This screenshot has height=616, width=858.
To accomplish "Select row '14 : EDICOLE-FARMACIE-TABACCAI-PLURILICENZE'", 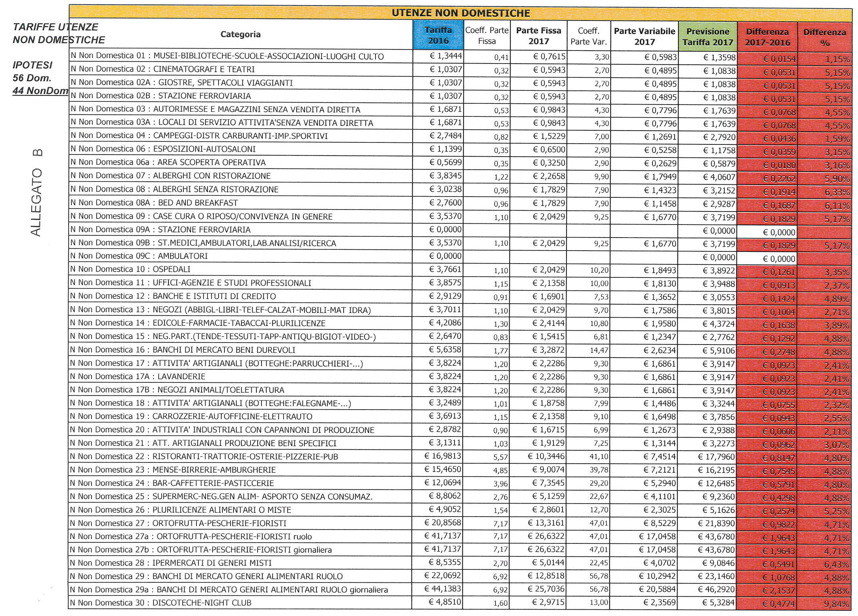I will 460,324.
